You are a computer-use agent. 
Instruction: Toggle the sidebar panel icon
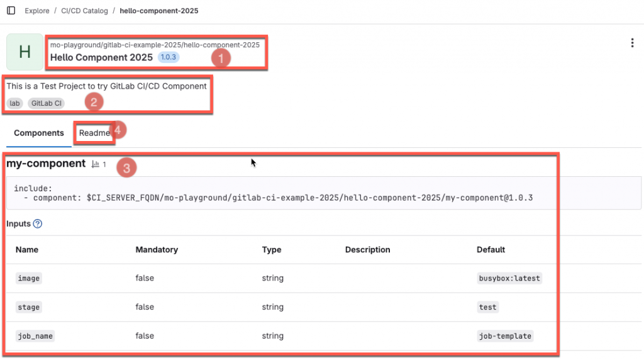pos(11,11)
